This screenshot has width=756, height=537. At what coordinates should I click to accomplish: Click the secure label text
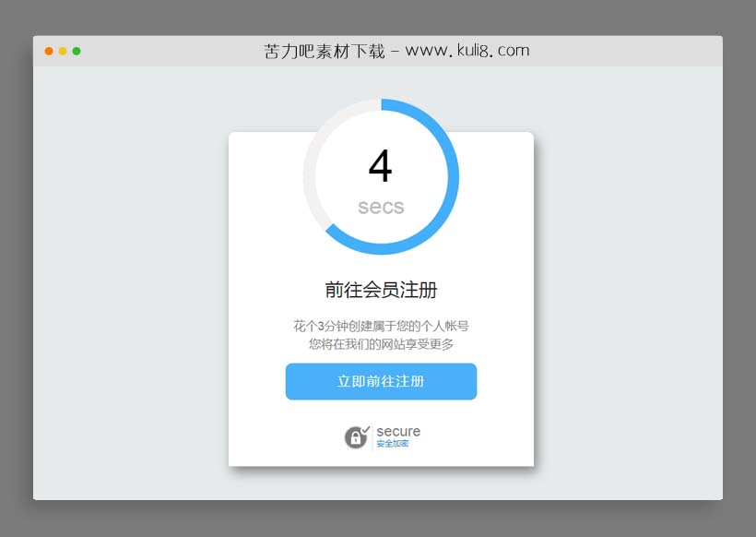[398, 431]
